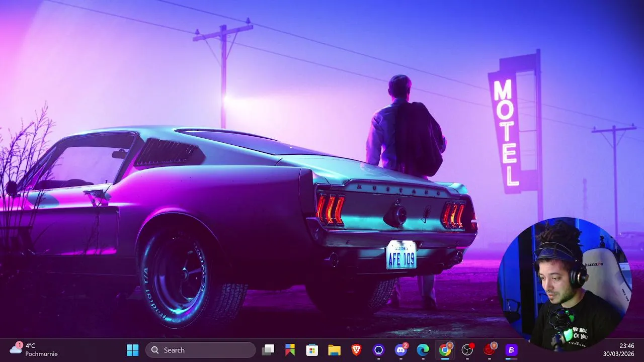Launch Brave browser from the taskbar
Image resolution: width=644 pixels, height=362 pixels.
point(357,350)
